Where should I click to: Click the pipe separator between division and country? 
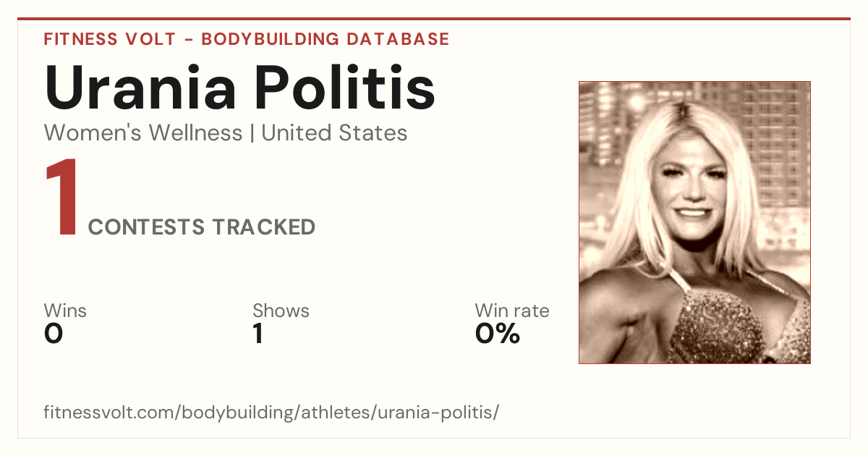(x=252, y=134)
